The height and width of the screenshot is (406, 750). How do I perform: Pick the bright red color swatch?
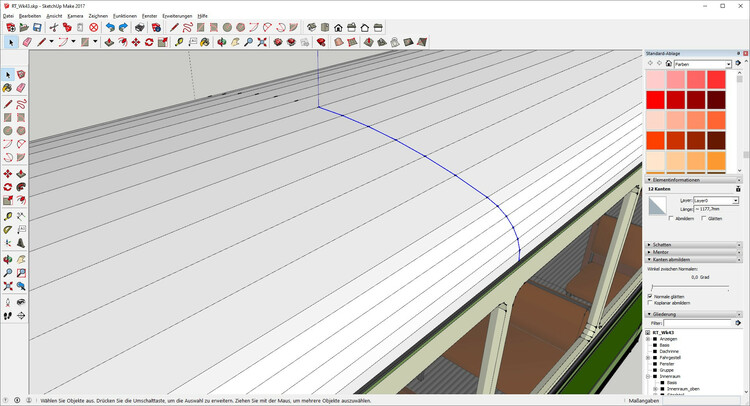pos(656,100)
